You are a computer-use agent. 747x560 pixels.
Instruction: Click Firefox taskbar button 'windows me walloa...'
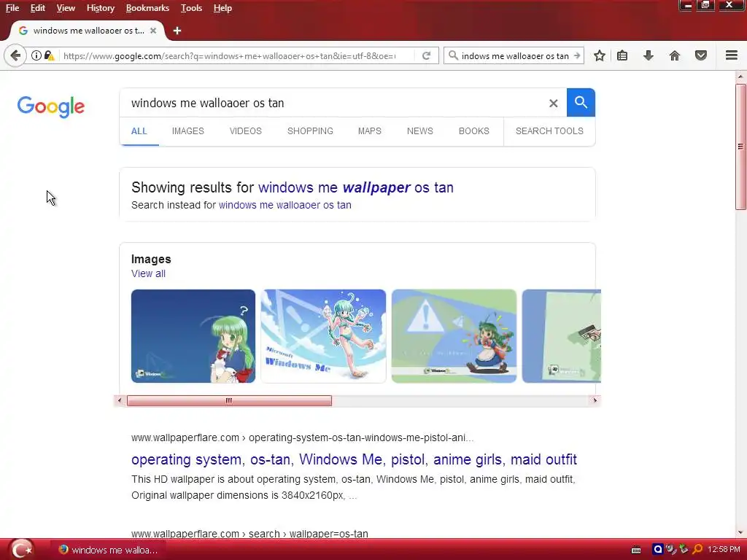[108, 550]
